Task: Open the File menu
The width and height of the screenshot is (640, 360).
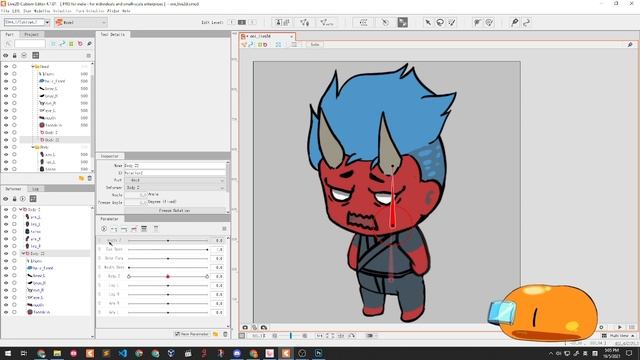Action: click(4, 11)
